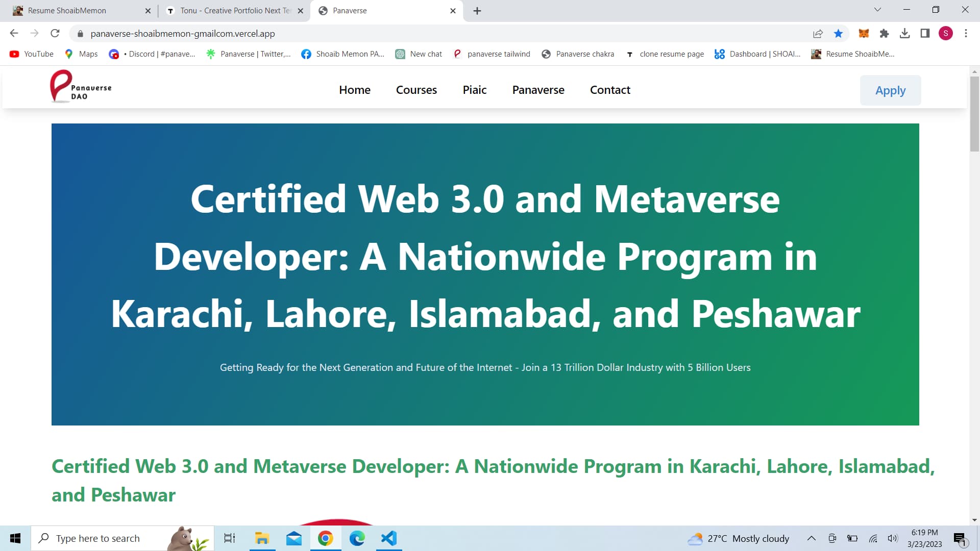Bookmark this page with the star icon

(838, 34)
